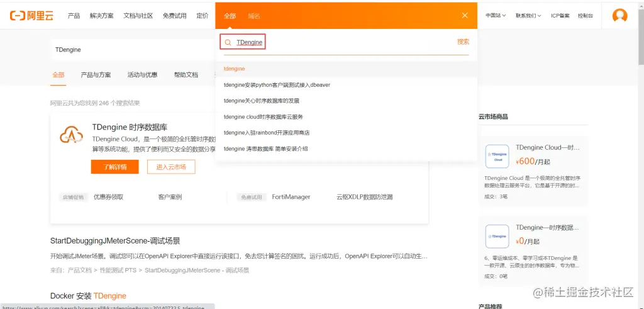Close the search overlay with X

point(465,16)
